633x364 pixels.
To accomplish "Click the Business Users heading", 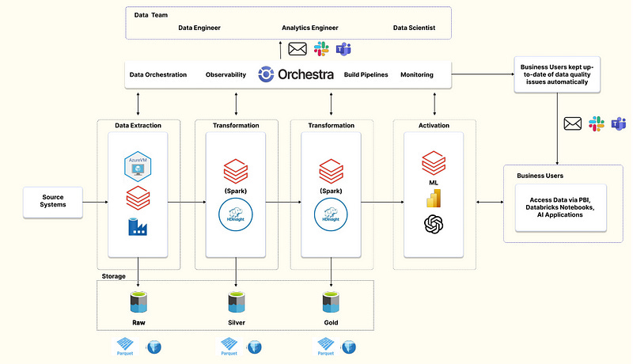I will pos(540,176).
